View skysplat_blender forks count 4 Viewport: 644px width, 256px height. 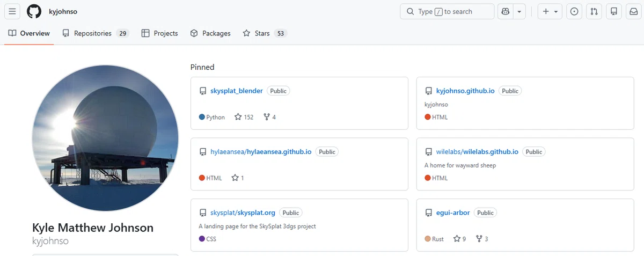click(269, 117)
